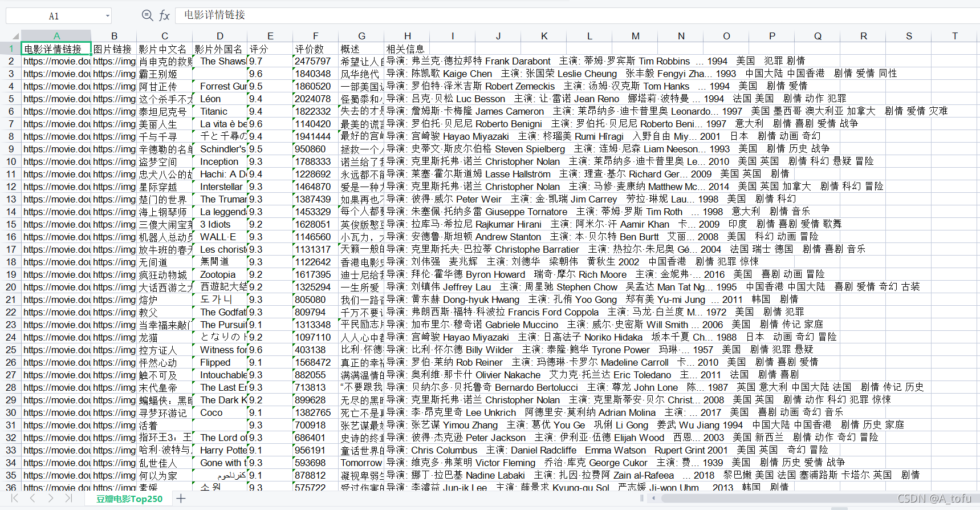Select column F header

tap(315, 36)
